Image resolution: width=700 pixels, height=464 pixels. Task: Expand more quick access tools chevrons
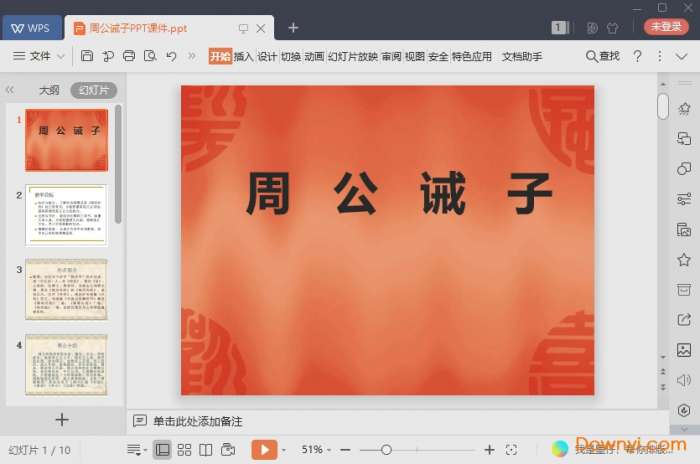click(x=192, y=56)
